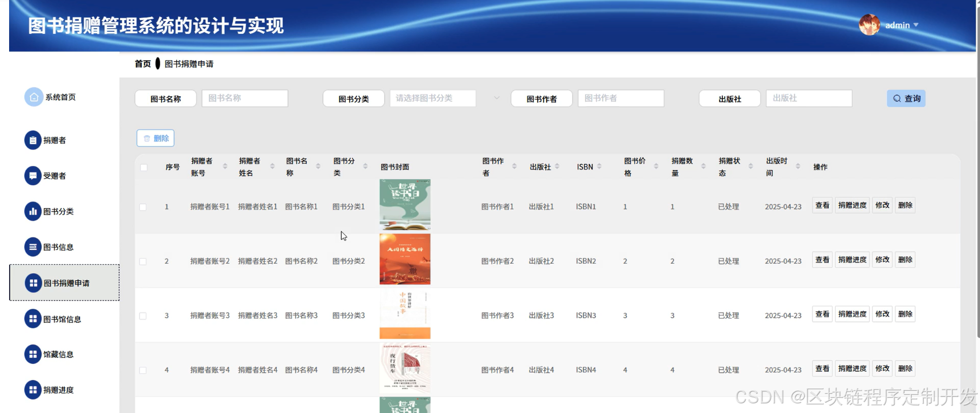Image resolution: width=980 pixels, height=413 pixels.
Task: Sort by 图书作者 column arrows
Action: (514, 167)
